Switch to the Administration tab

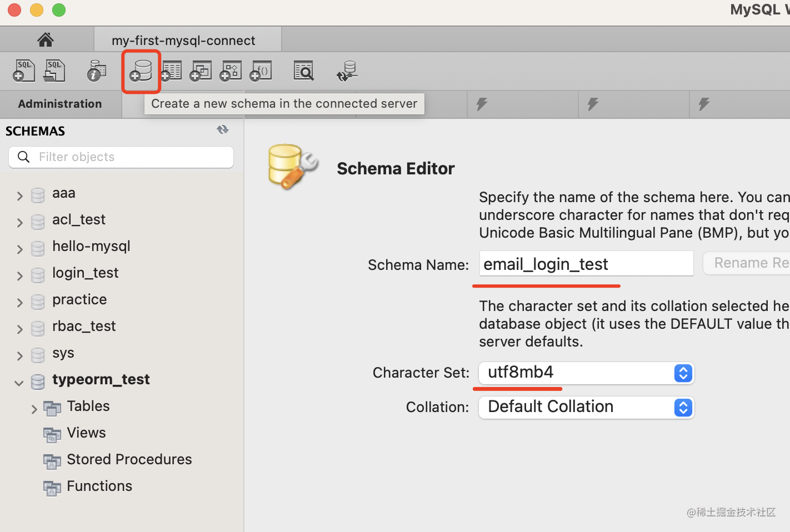click(60, 104)
